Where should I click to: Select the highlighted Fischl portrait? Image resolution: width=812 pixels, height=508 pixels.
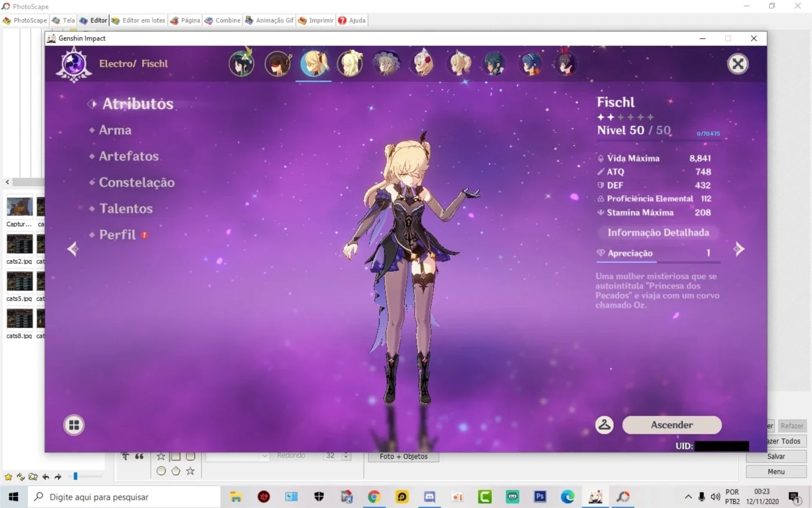point(314,63)
